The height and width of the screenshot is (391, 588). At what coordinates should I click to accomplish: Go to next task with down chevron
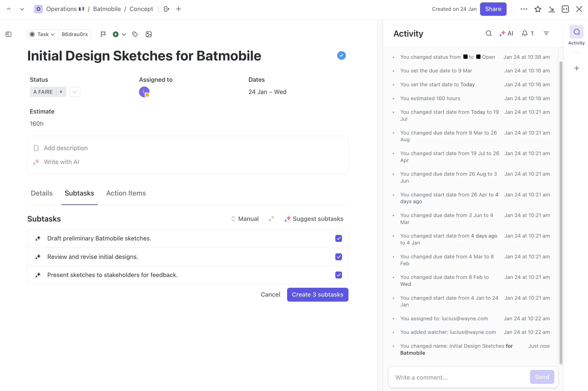tap(22, 9)
